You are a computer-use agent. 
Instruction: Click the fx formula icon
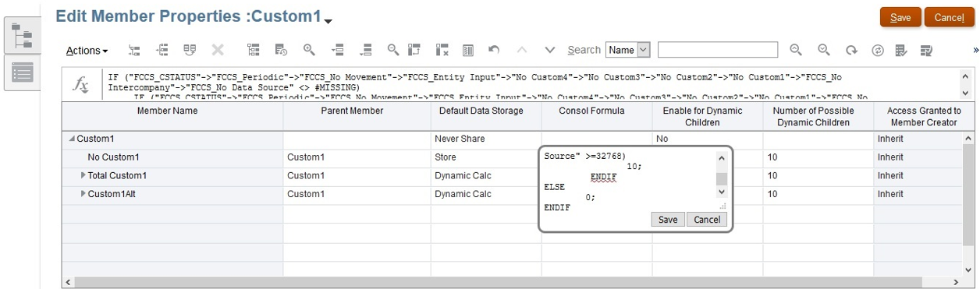(x=80, y=85)
